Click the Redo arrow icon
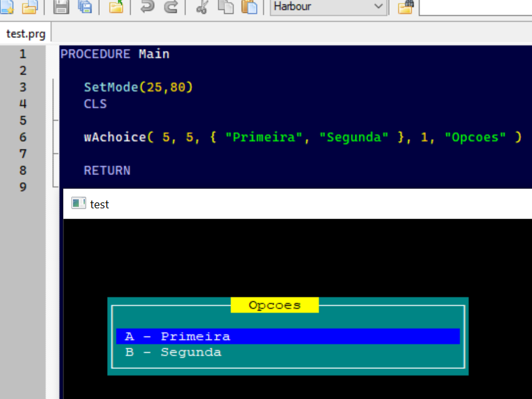 (x=170, y=7)
